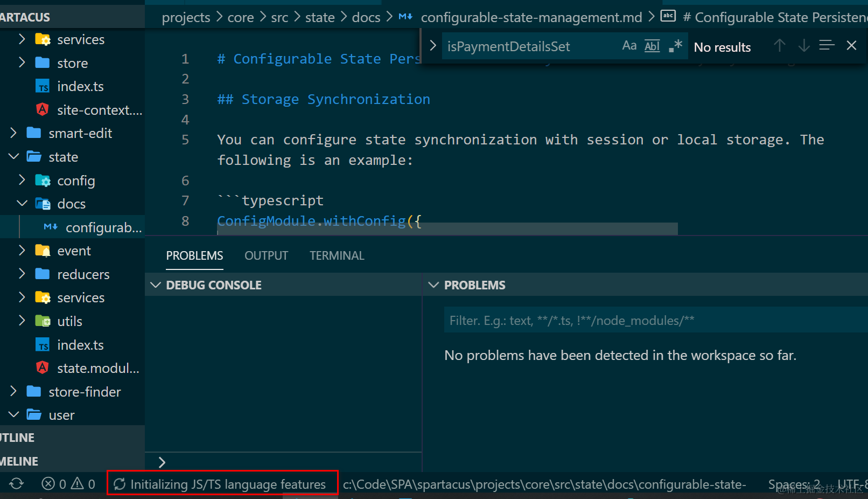Open state.modul... Angular file

[98, 368]
